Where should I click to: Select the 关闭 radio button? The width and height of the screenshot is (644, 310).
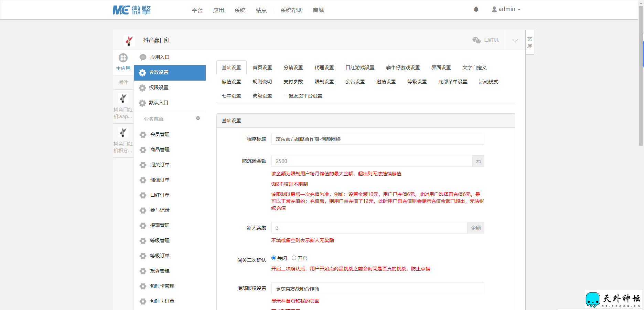coord(274,258)
